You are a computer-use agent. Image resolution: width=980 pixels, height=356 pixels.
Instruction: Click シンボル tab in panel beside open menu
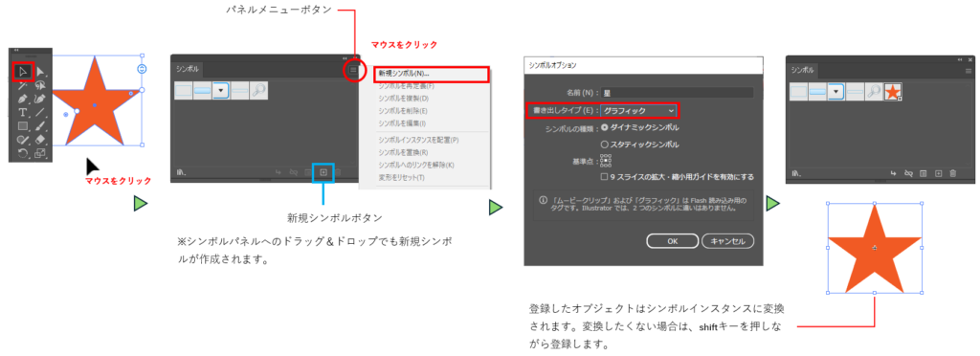coord(187,69)
